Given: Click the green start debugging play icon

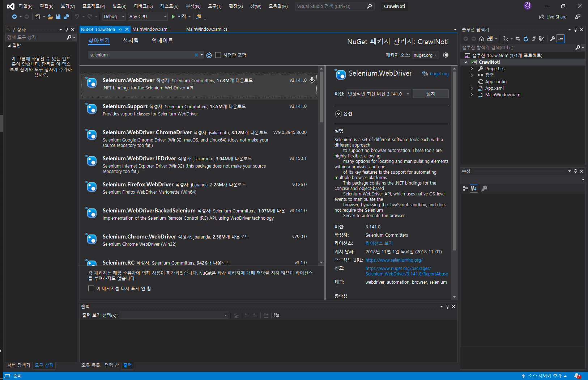Looking at the screenshot, I should point(173,17).
